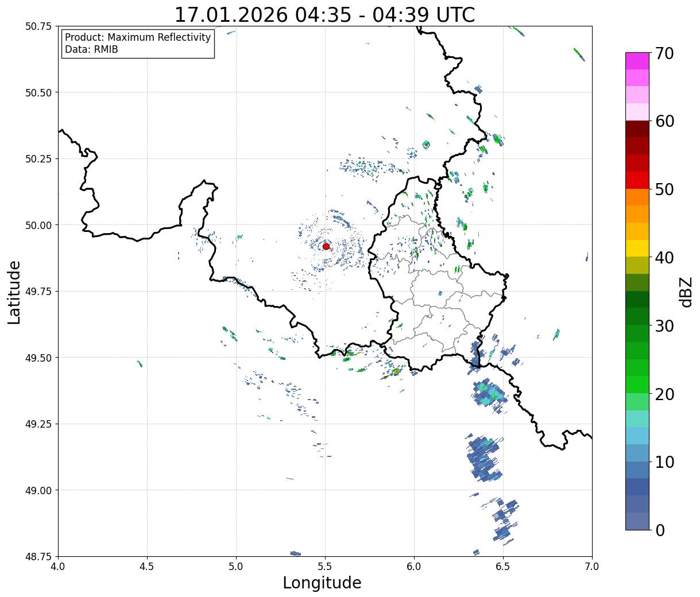Viewport: 700px width, 597px height.
Task: Click the latitude tick label 48.75
Action: (x=38, y=556)
